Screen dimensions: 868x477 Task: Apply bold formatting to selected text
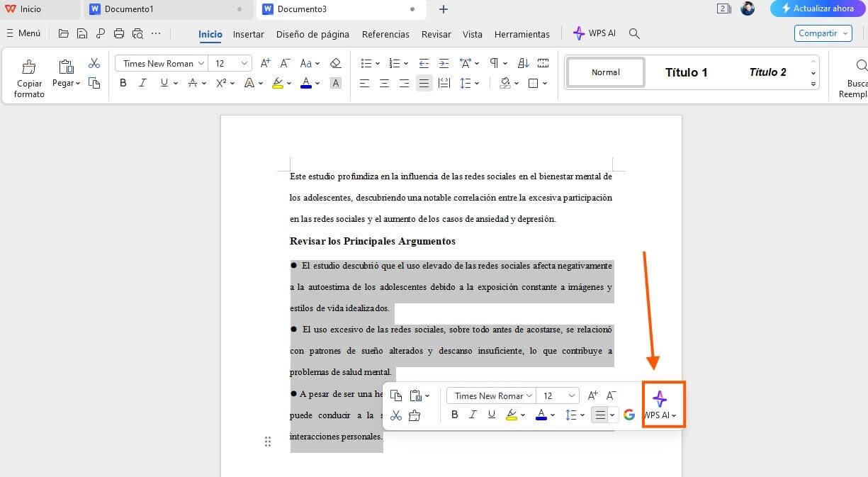coord(123,82)
